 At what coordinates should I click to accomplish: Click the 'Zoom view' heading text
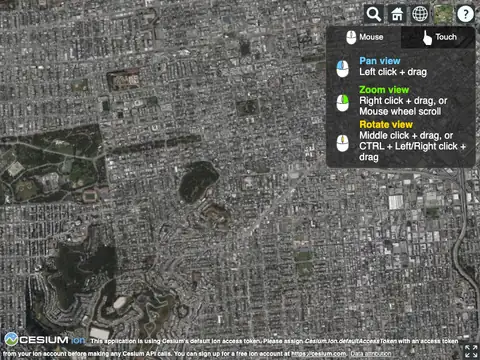(x=384, y=90)
